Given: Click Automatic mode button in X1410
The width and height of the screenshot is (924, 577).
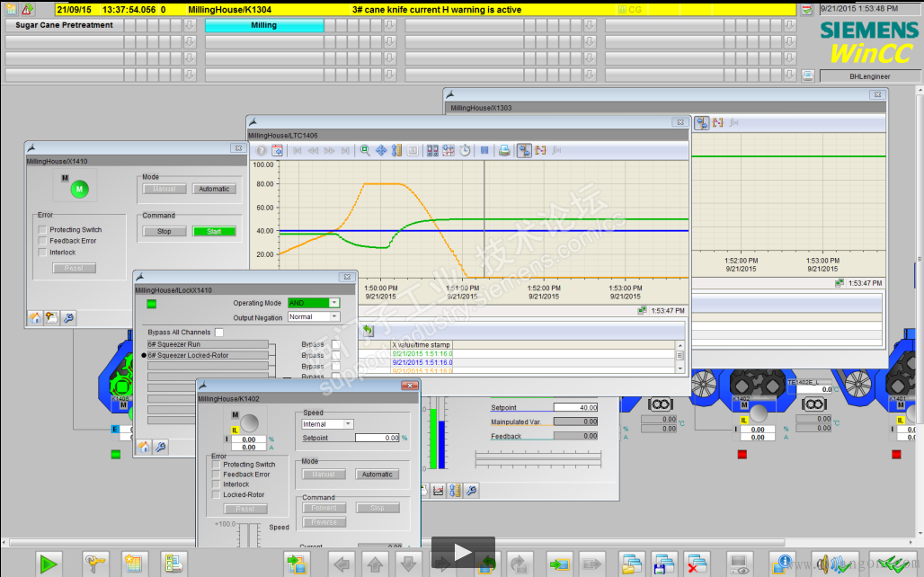Looking at the screenshot, I should [x=214, y=190].
